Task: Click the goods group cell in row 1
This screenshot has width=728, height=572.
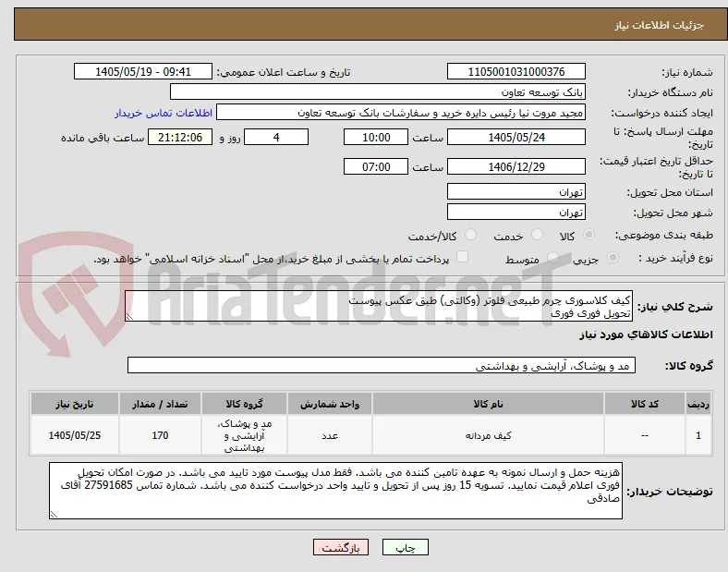Action: (x=244, y=435)
